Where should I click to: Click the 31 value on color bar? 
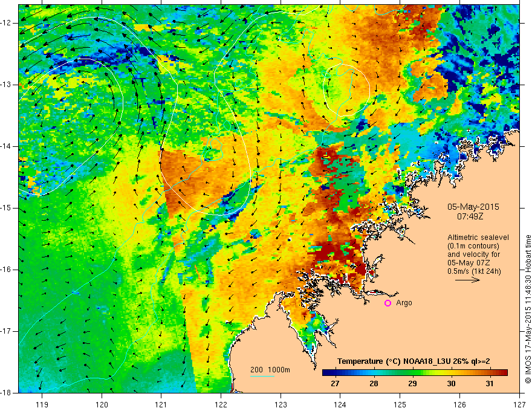click(489, 384)
